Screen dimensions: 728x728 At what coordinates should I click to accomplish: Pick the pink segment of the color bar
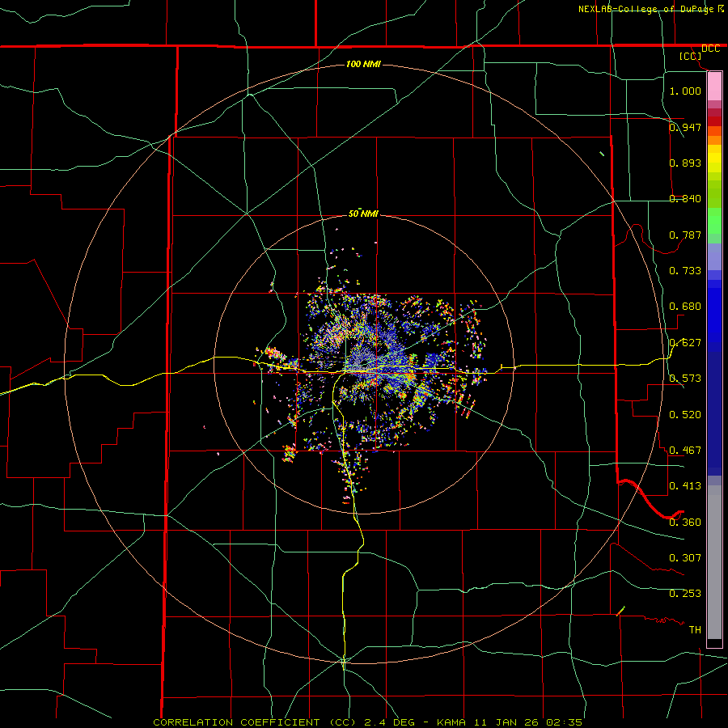tap(714, 86)
